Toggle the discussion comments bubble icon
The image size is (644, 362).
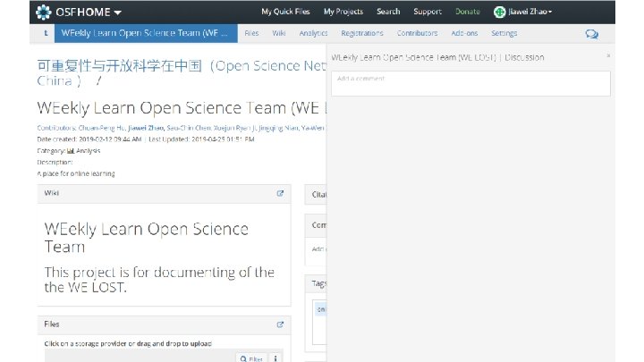(x=591, y=34)
